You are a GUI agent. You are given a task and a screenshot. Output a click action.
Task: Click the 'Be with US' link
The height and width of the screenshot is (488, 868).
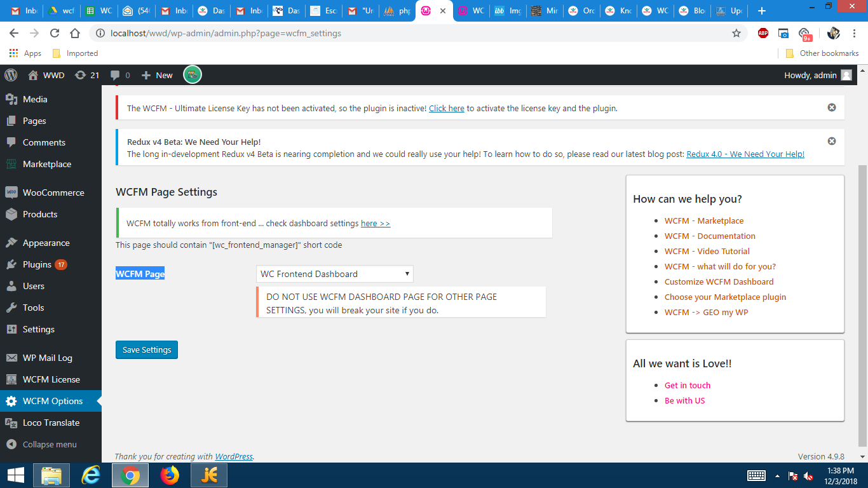click(x=685, y=400)
